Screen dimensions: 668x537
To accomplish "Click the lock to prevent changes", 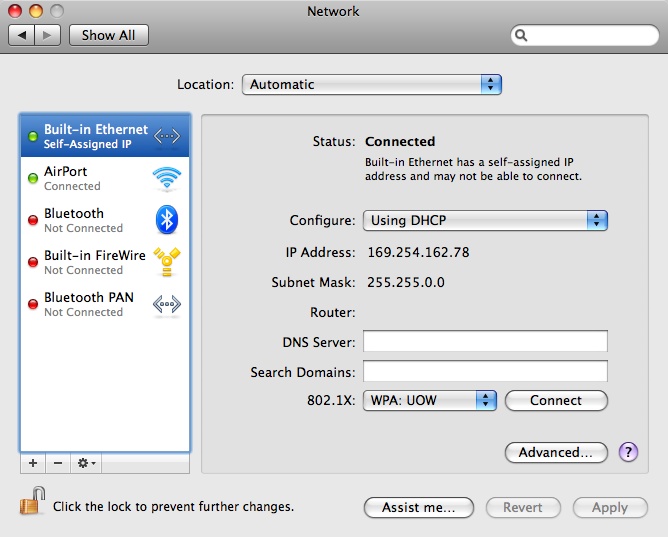I will click(x=32, y=501).
